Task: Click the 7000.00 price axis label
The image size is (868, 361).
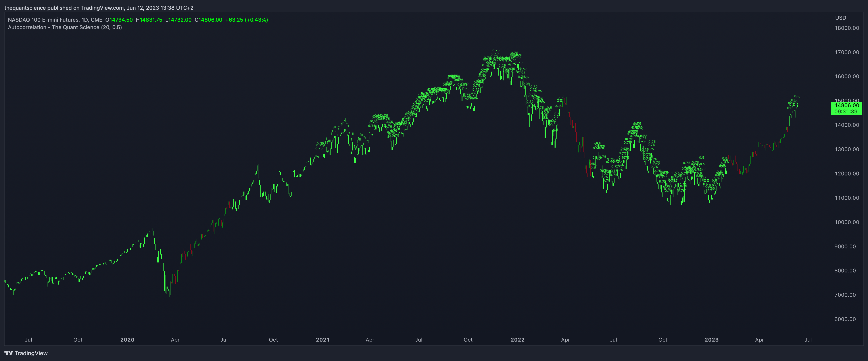Action: coord(845,295)
